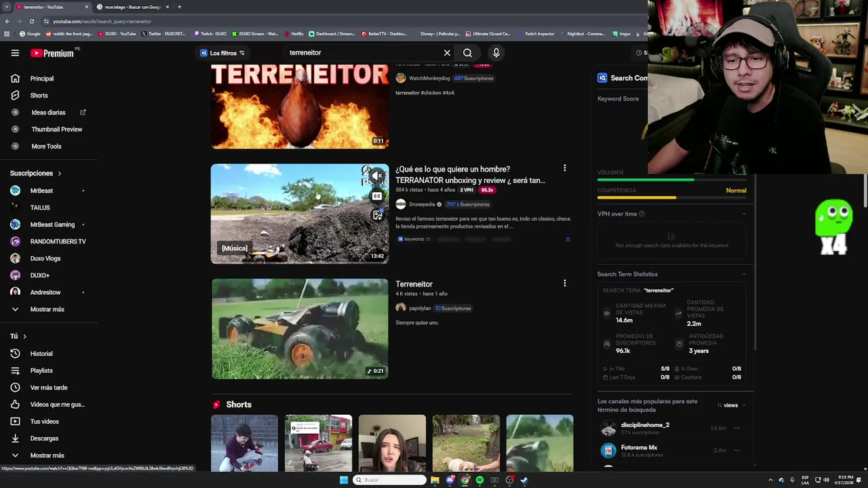
Task: Open Historial watch history
Action: [x=41, y=354]
